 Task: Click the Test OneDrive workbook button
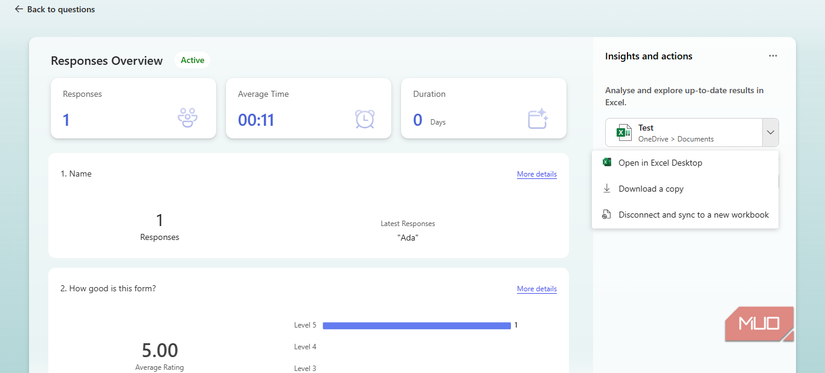click(683, 133)
